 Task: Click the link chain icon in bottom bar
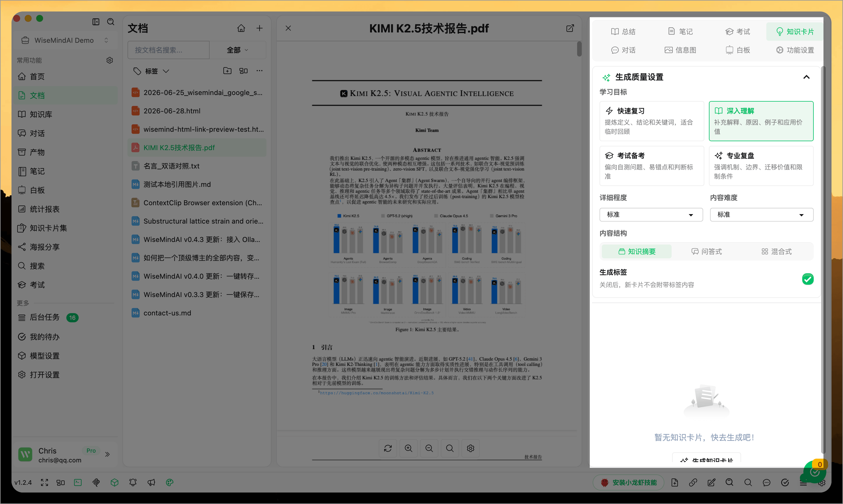(693, 482)
